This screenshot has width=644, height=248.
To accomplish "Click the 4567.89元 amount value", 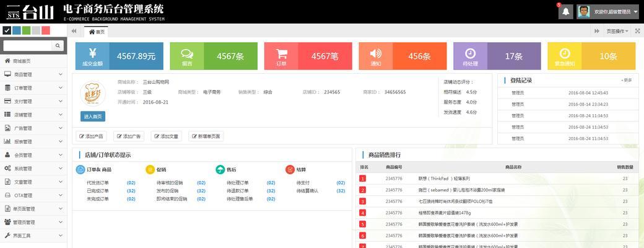I will pyautogui.click(x=136, y=56).
